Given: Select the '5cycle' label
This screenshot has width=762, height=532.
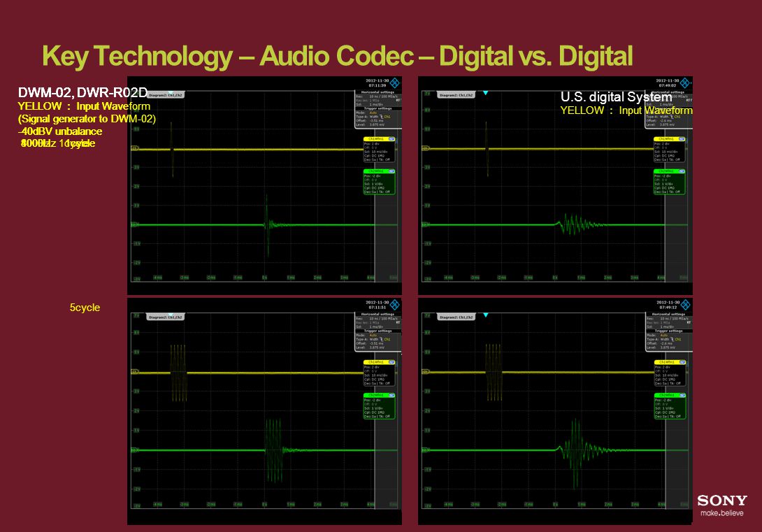Looking at the screenshot, I should coord(85,308).
